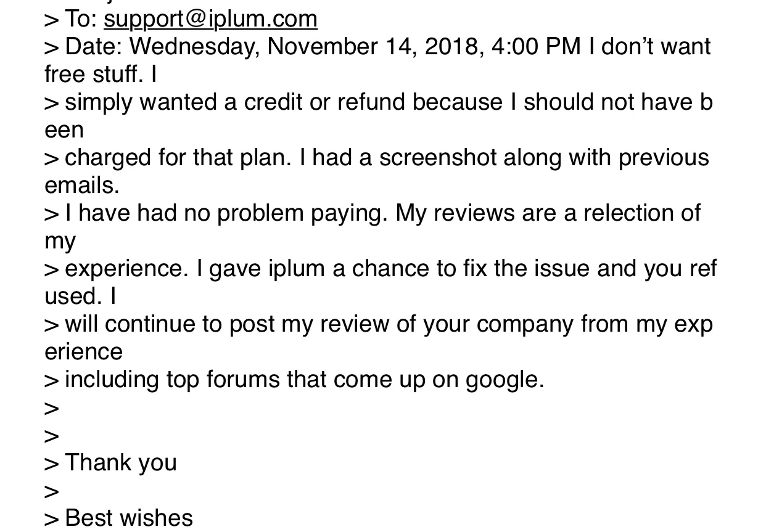The image size is (766, 532).
Task: Click the word 'screenshot' in the message
Action: 438,158
